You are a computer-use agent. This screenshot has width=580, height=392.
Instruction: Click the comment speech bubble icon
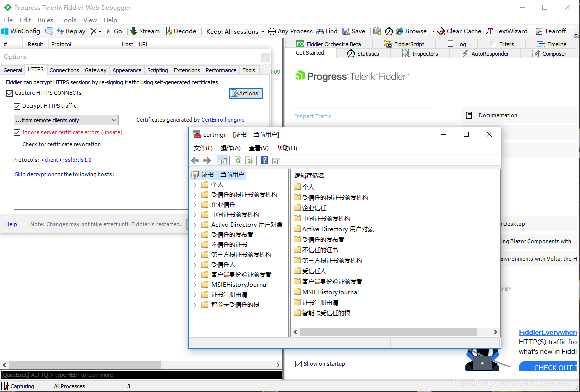click(x=49, y=31)
